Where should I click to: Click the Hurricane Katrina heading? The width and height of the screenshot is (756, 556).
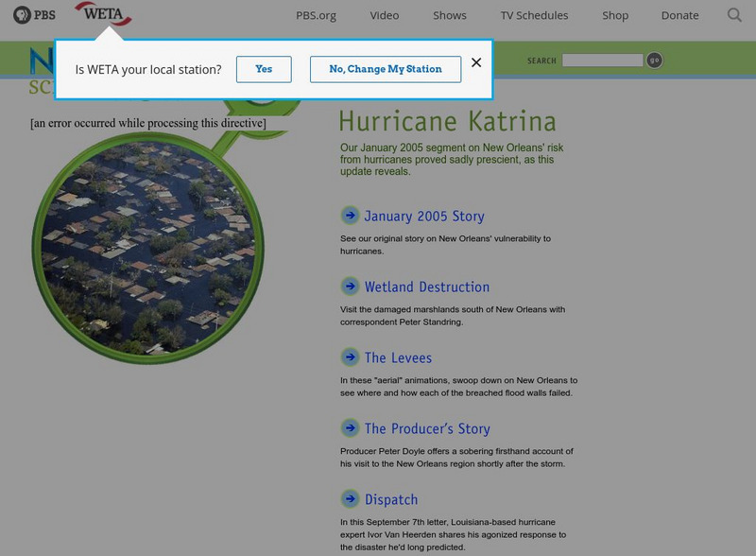pos(447,121)
